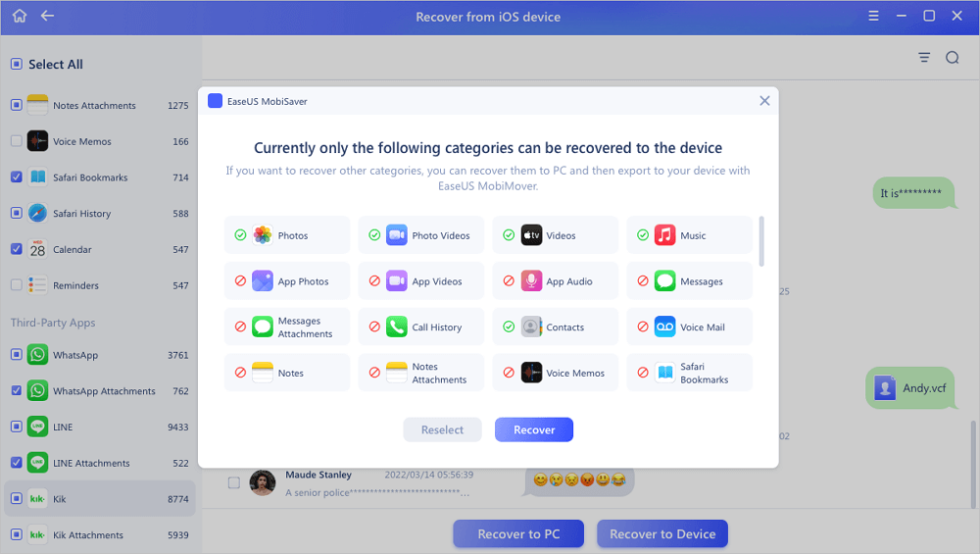Click the Safari History compass icon
This screenshot has width=980, height=554.
(37, 213)
